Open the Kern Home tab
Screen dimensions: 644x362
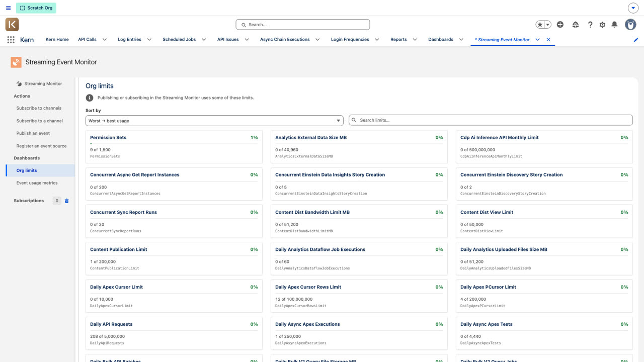[x=57, y=40]
